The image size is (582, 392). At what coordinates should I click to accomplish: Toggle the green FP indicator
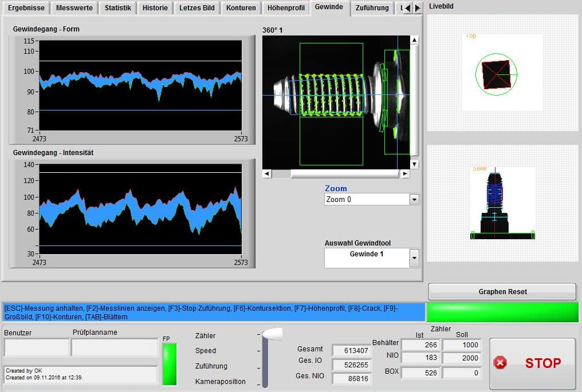(x=170, y=364)
